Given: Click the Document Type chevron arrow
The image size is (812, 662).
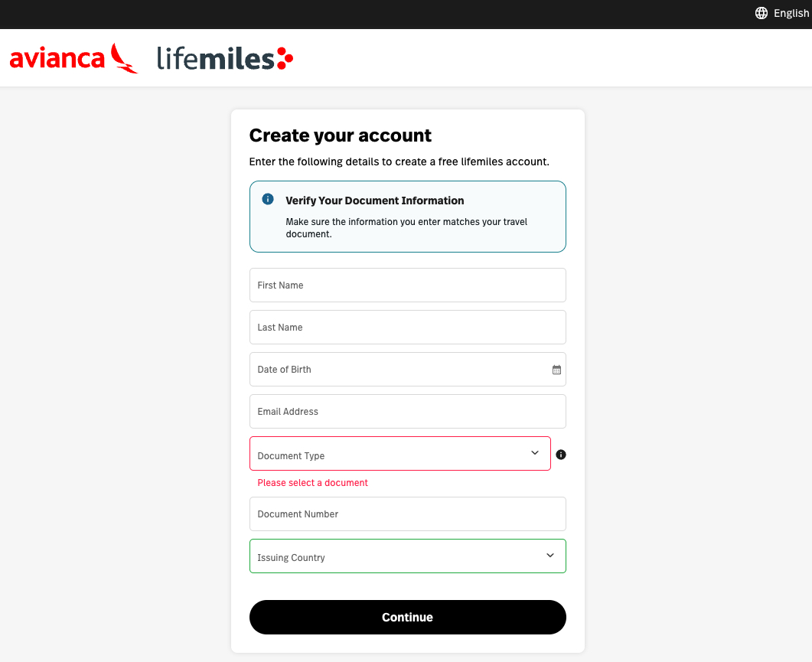Looking at the screenshot, I should (x=535, y=453).
